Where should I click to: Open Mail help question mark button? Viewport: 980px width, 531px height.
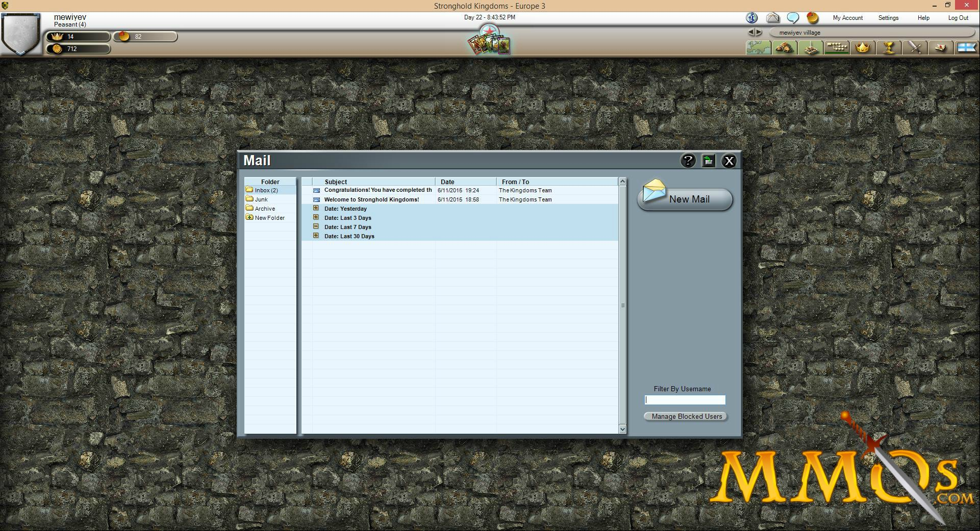[688, 161]
